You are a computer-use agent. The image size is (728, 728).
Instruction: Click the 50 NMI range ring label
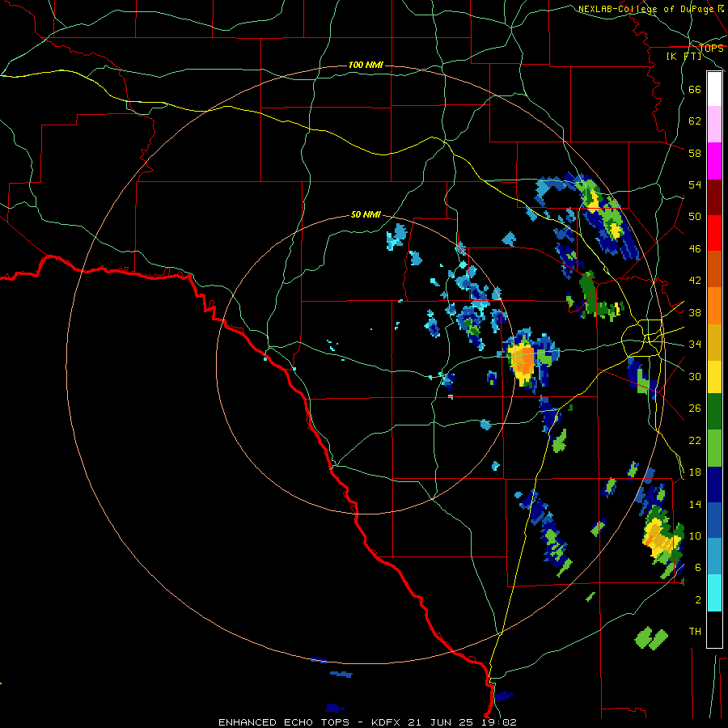tap(366, 214)
